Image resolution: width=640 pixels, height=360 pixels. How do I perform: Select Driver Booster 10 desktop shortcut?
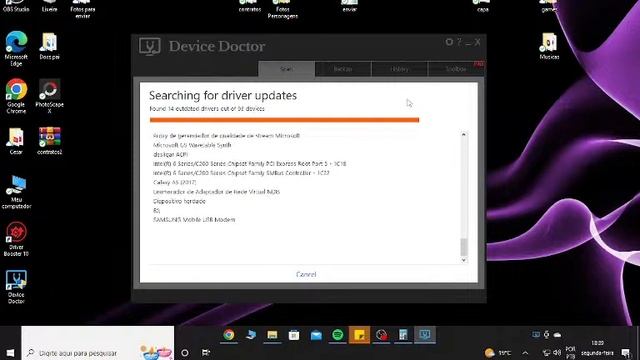[x=16, y=239]
